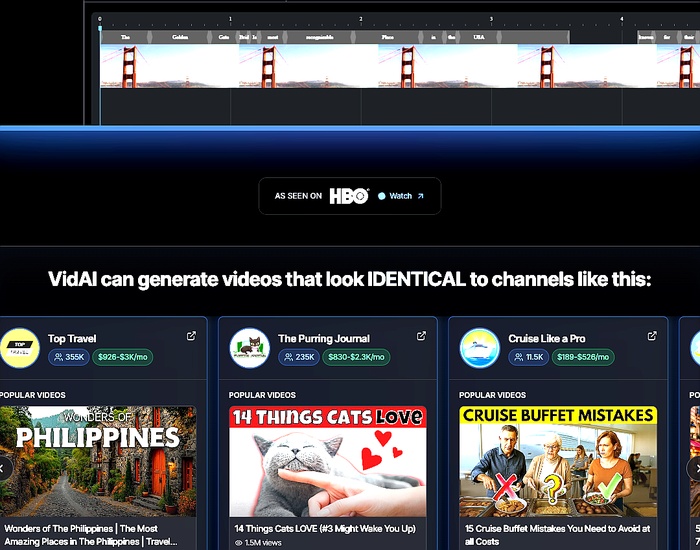This screenshot has width=700, height=550.
Task: Click the Top Travel channel avatar
Action: point(20,348)
